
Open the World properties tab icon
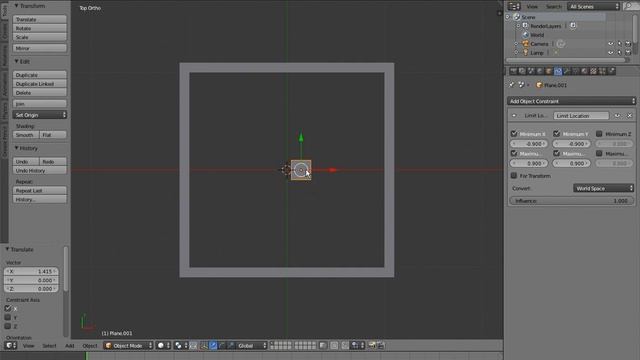click(x=540, y=71)
